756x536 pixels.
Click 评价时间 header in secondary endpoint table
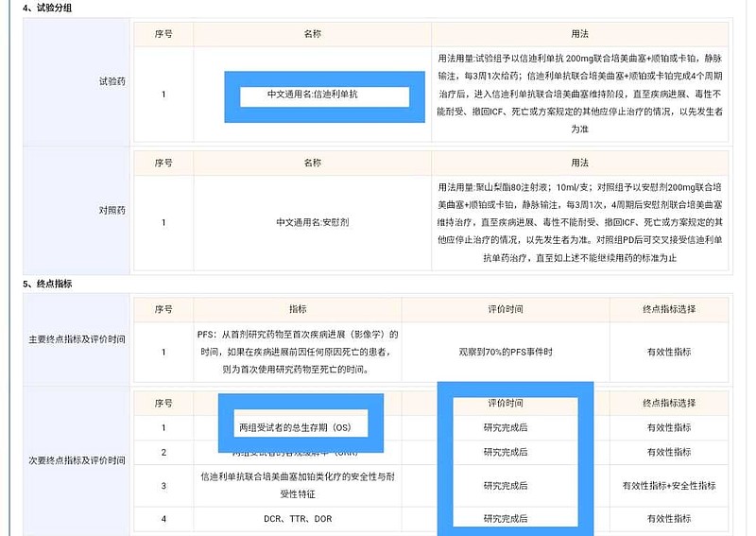point(506,403)
